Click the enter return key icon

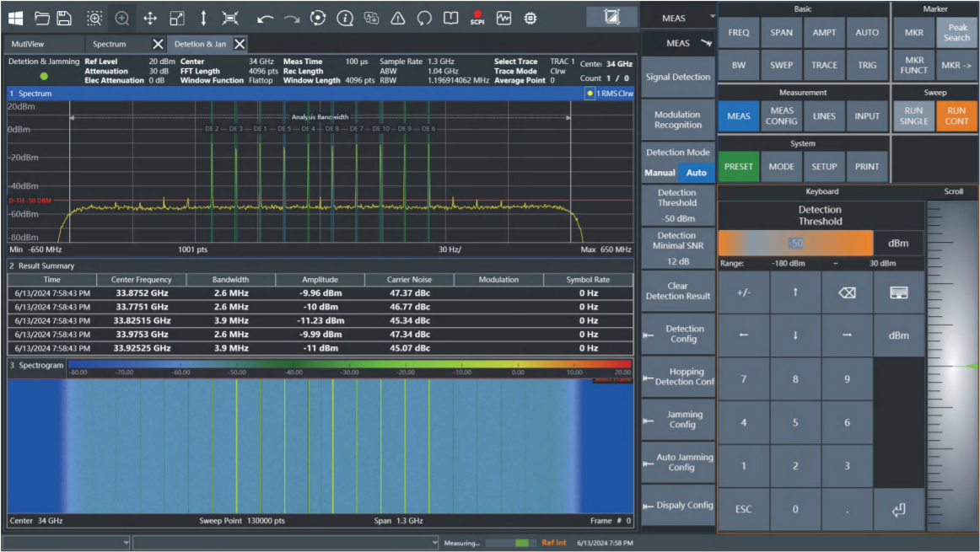pyautogui.click(x=898, y=509)
